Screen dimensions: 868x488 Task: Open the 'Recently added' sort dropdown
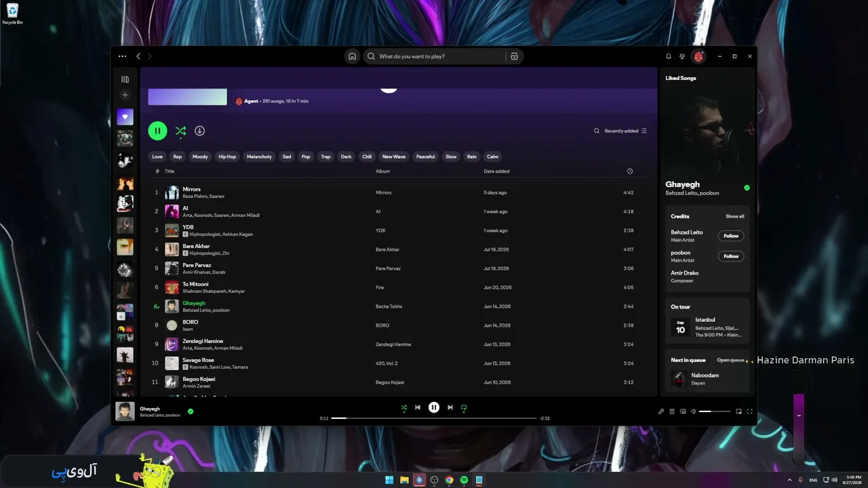coord(625,131)
